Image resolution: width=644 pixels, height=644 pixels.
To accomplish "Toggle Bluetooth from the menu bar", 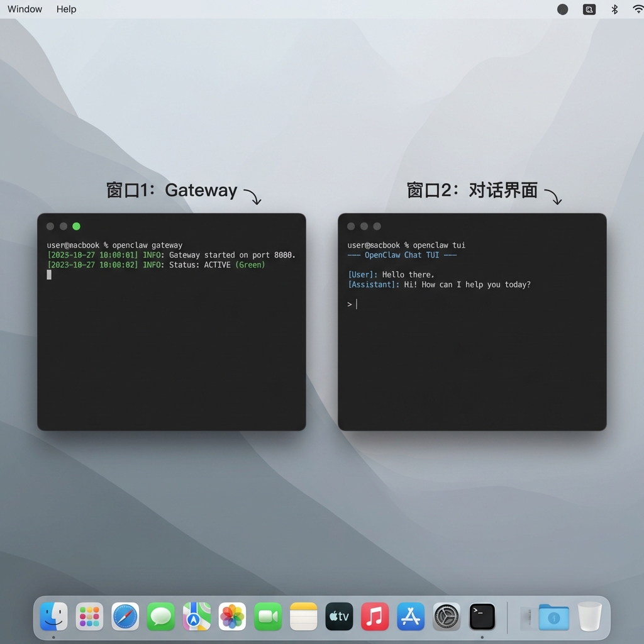I will click(x=614, y=9).
